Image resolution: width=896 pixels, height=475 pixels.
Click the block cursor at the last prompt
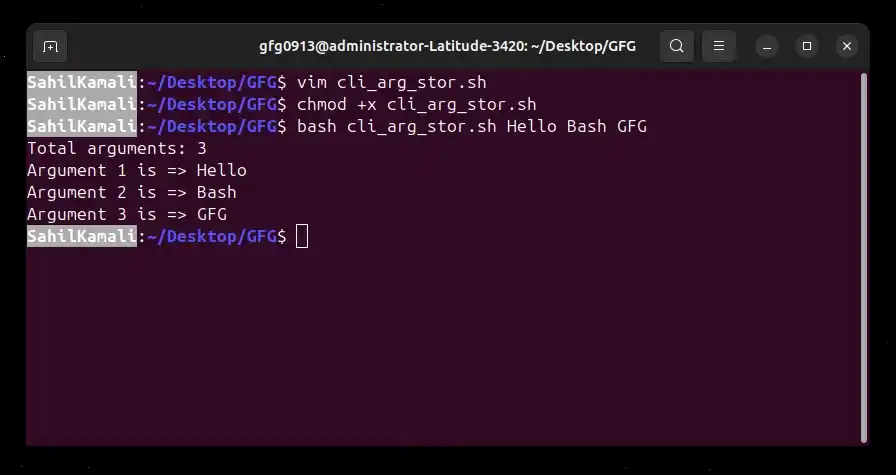[302, 237]
